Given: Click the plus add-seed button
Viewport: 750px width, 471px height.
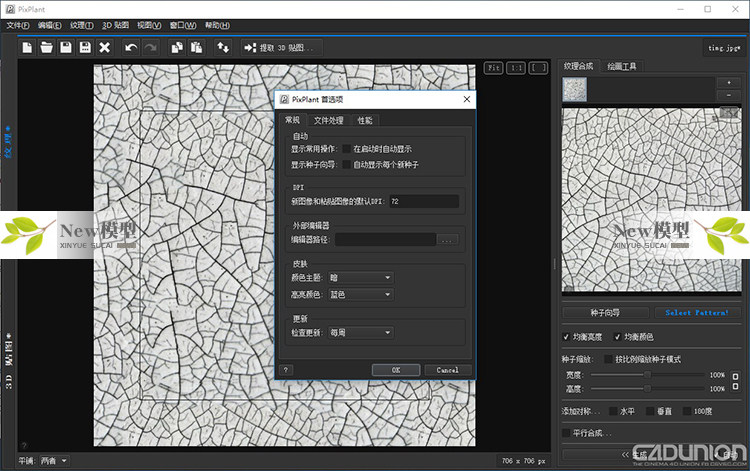Looking at the screenshot, I should tap(728, 83).
